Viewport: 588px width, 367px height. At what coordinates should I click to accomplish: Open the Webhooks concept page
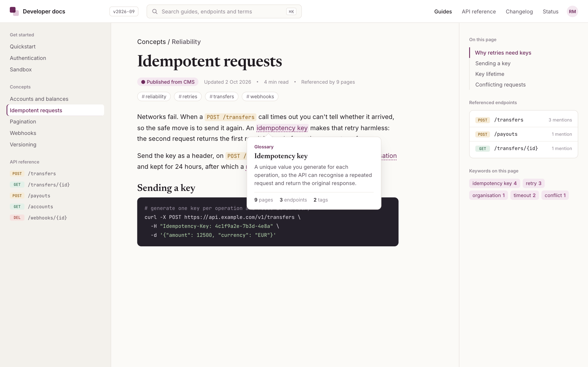(x=23, y=133)
